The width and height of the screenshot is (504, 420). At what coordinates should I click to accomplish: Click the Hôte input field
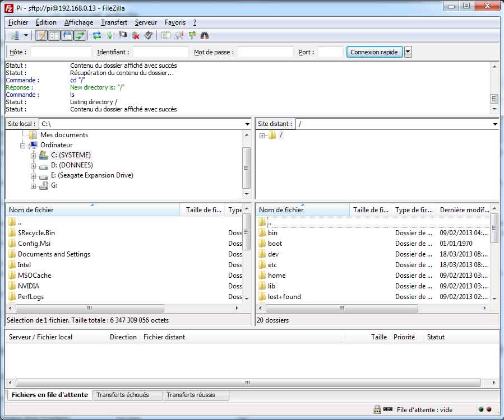click(x=61, y=52)
